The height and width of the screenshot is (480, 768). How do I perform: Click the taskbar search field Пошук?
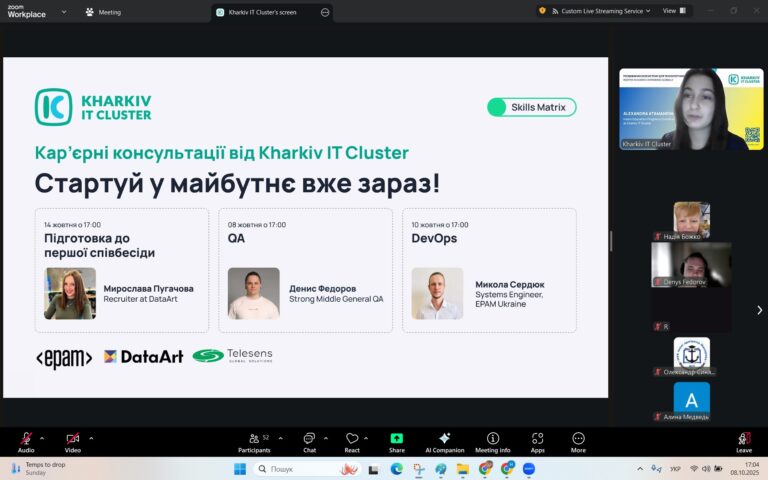[x=308, y=469]
